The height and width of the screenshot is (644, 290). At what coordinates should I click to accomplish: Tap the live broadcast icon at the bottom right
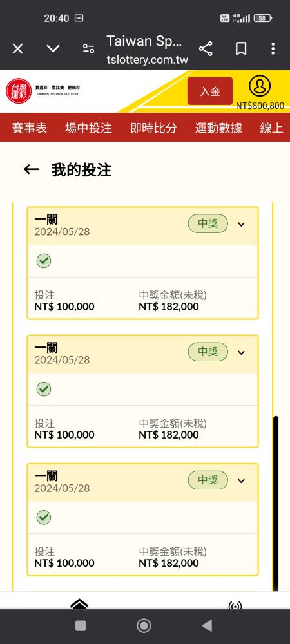(235, 605)
